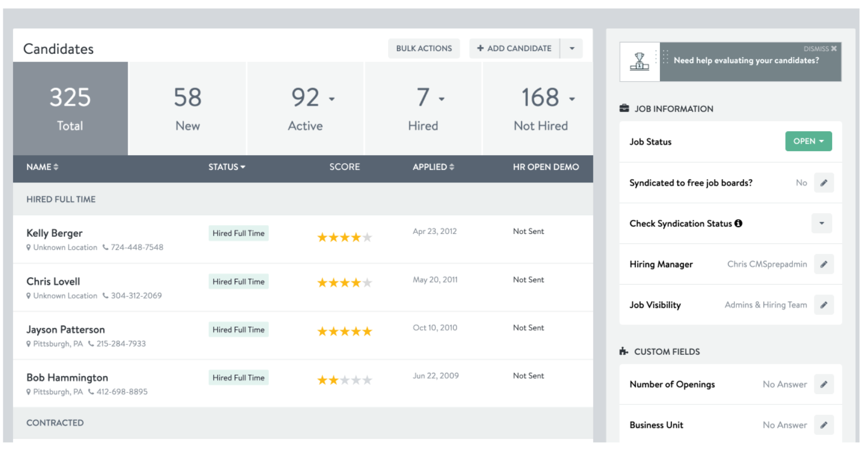Click Kelly Berger's star rating
This screenshot has width=868, height=449.
(345, 237)
